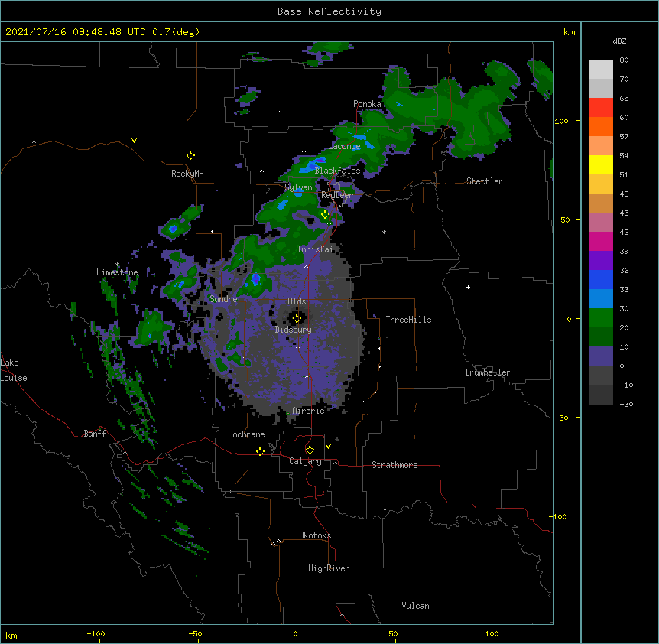Click the yellow diamond marker south of RedDeer
This screenshot has height=644, width=659.
[x=325, y=215]
